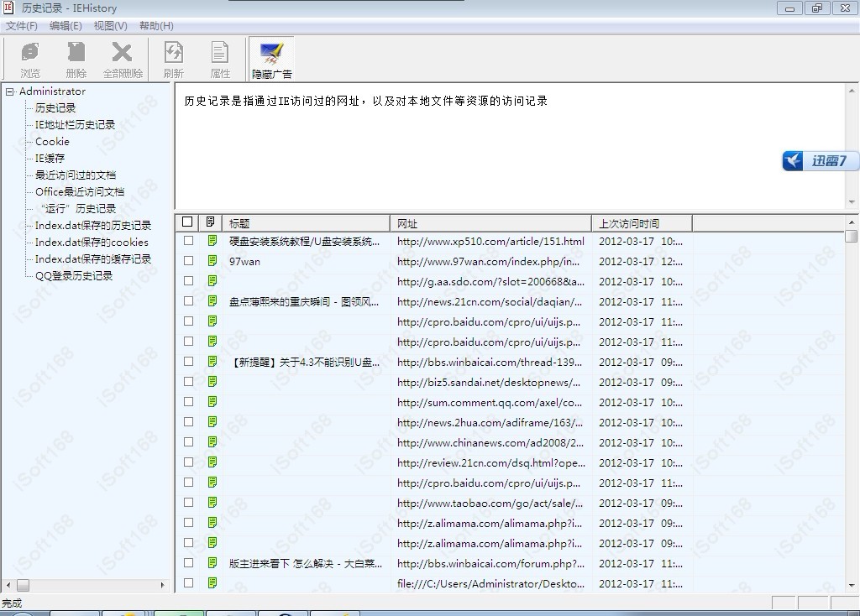Screen dimensions: 860x616
Task: Toggle the select-all checkbox in the list header
Action: point(187,222)
